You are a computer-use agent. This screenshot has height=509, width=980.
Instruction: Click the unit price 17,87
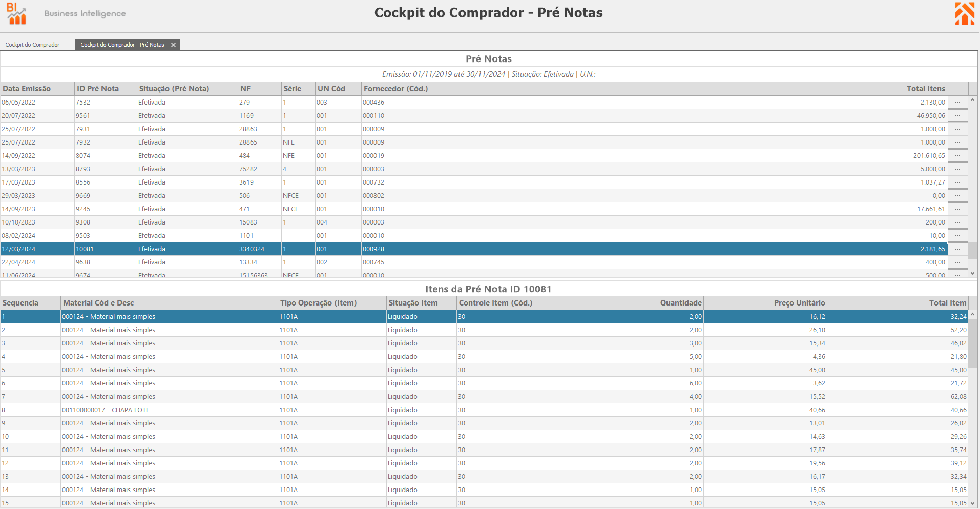[x=818, y=450]
